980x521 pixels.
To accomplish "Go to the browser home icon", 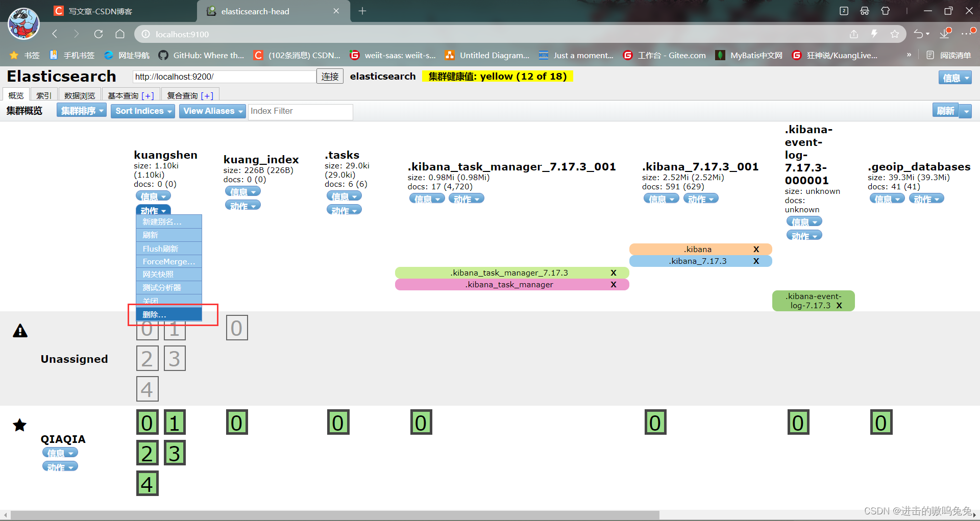I will (120, 34).
